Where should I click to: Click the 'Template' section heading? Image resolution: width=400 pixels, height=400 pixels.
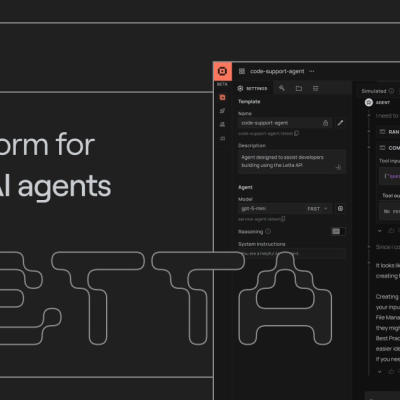249,102
